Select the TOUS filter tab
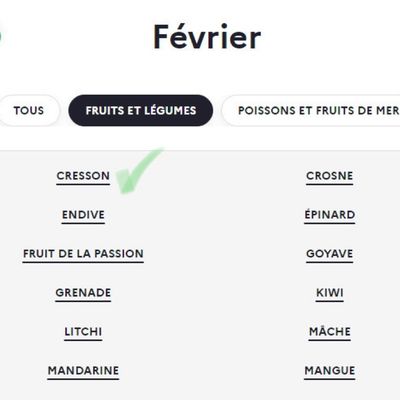This screenshot has width=400, height=400. 29,111
